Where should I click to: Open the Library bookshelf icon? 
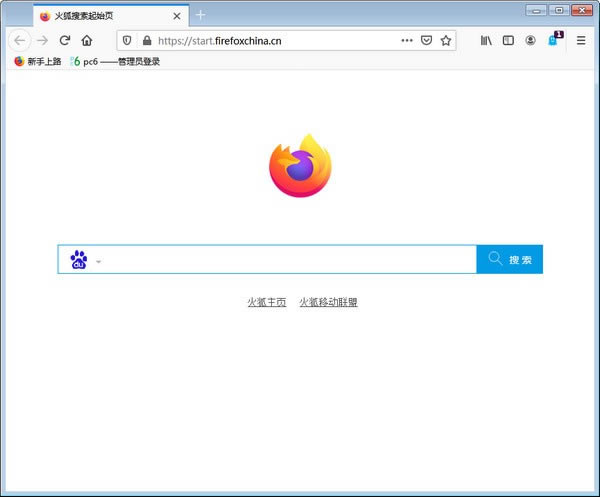pos(486,40)
